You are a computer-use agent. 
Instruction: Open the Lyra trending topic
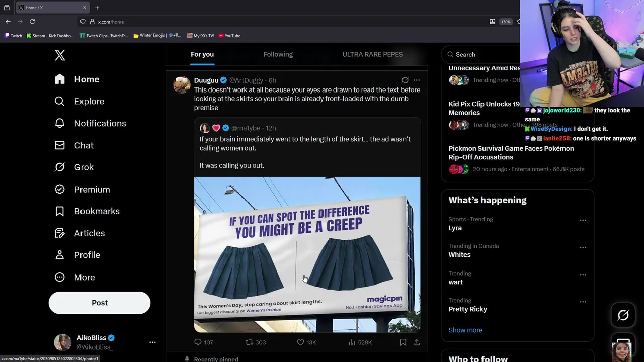(455, 228)
